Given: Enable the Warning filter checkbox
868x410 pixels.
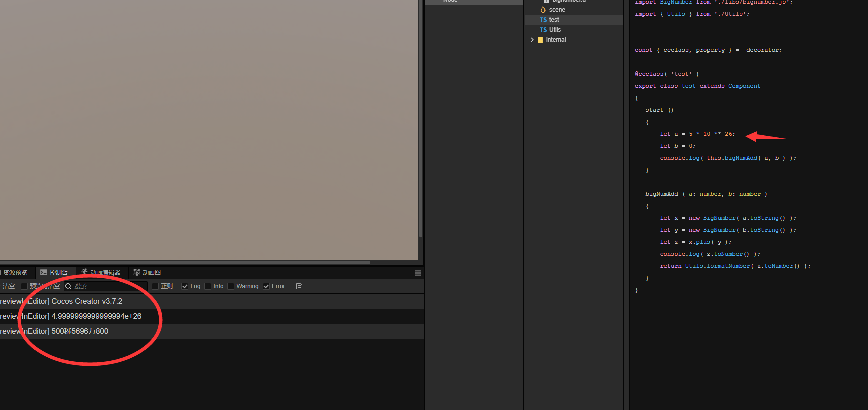Looking at the screenshot, I should (231, 286).
